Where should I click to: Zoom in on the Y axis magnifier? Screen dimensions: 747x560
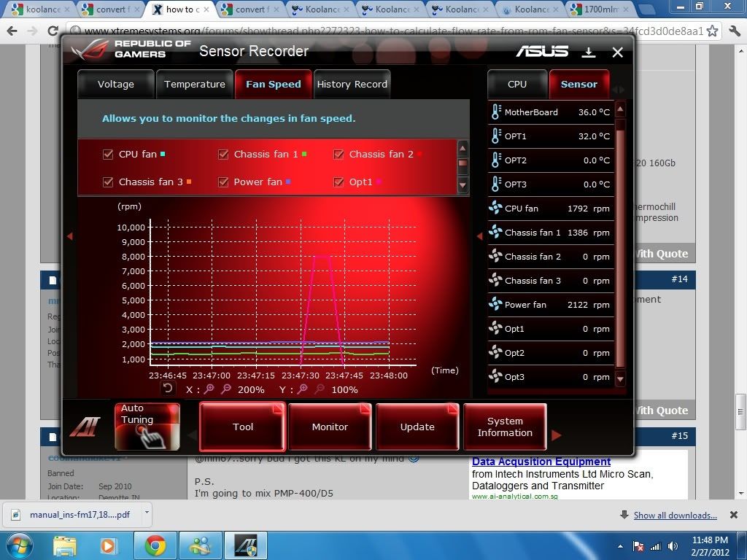point(303,389)
